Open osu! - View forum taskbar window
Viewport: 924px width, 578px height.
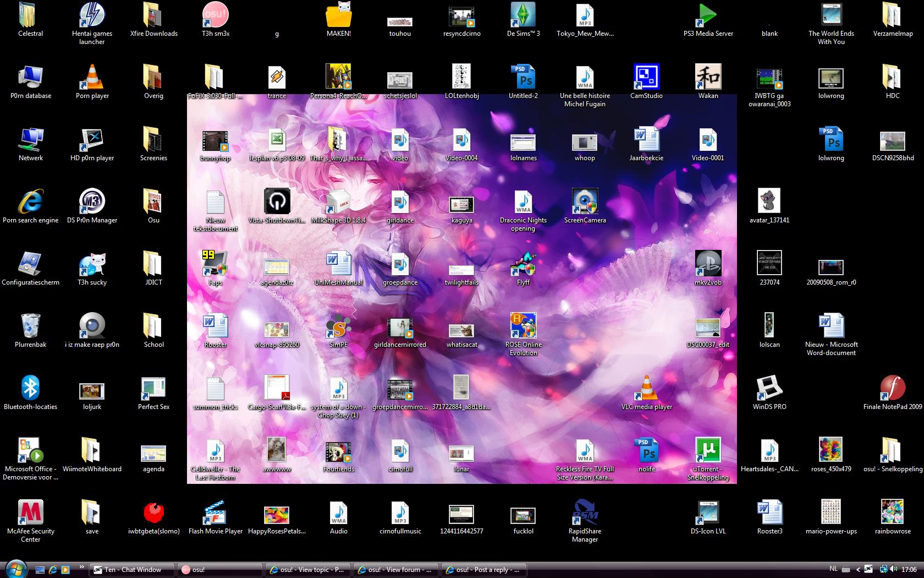(396, 570)
